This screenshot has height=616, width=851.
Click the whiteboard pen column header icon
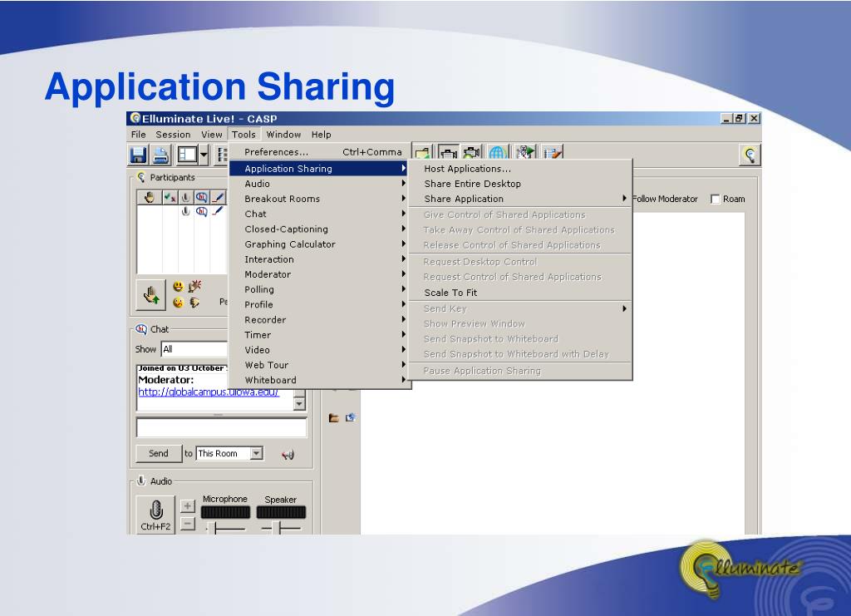point(218,198)
